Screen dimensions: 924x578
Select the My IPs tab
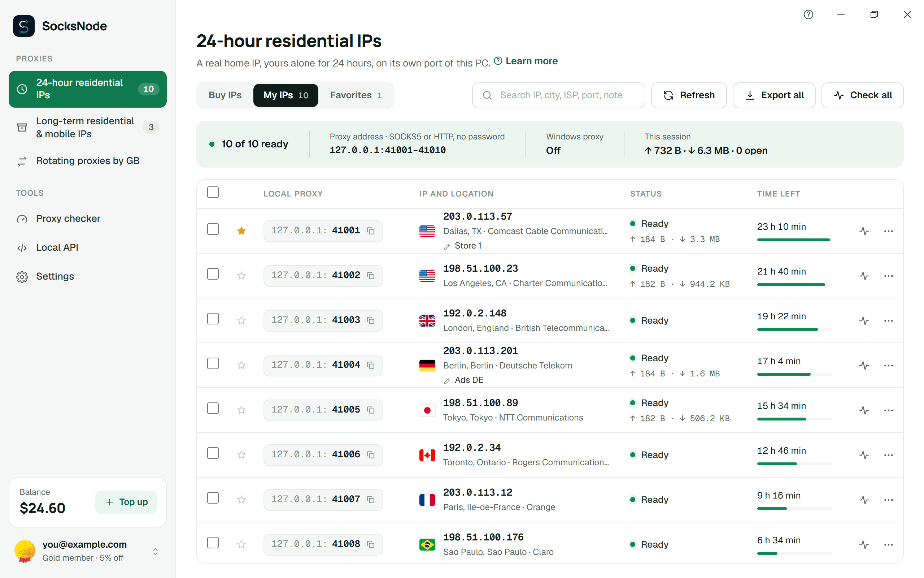pos(286,95)
